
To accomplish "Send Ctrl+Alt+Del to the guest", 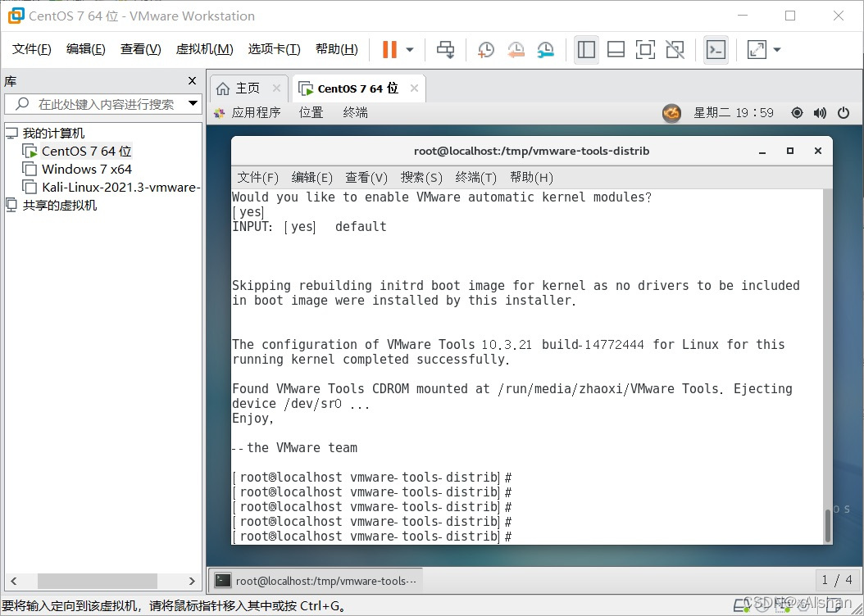I will [445, 49].
